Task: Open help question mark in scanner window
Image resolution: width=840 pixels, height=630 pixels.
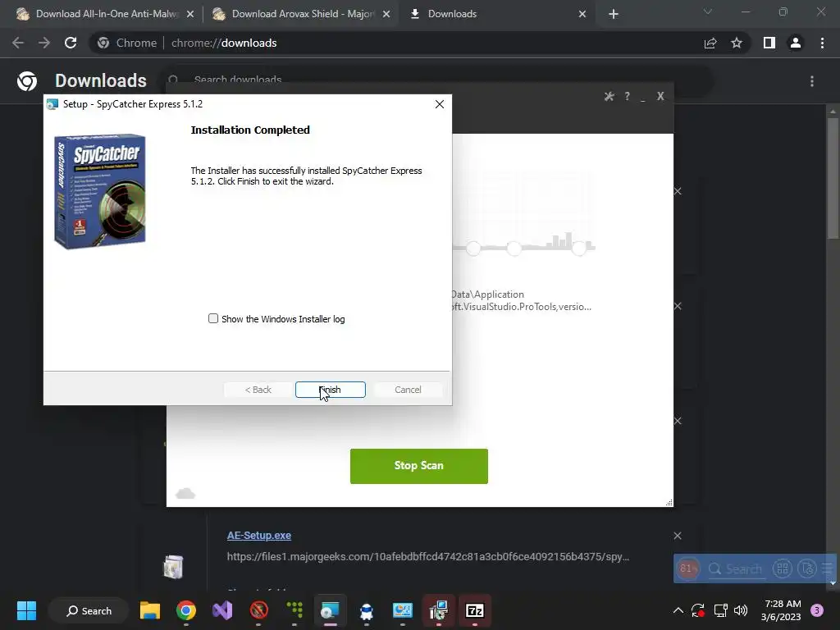Action: (x=627, y=97)
